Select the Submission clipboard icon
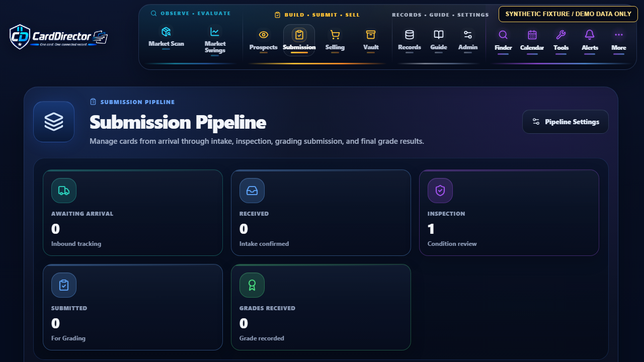The height and width of the screenshot is (362, 644). (299, 35)
